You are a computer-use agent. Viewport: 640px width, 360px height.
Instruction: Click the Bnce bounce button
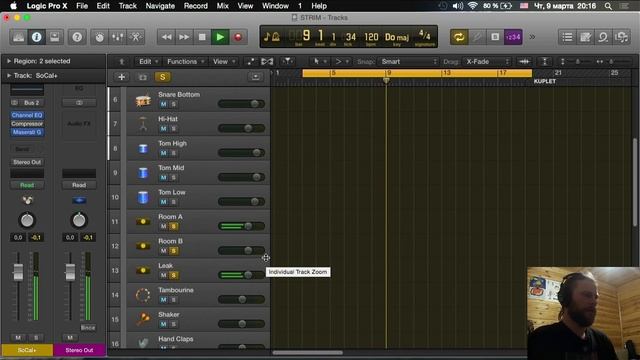[88, 327]
